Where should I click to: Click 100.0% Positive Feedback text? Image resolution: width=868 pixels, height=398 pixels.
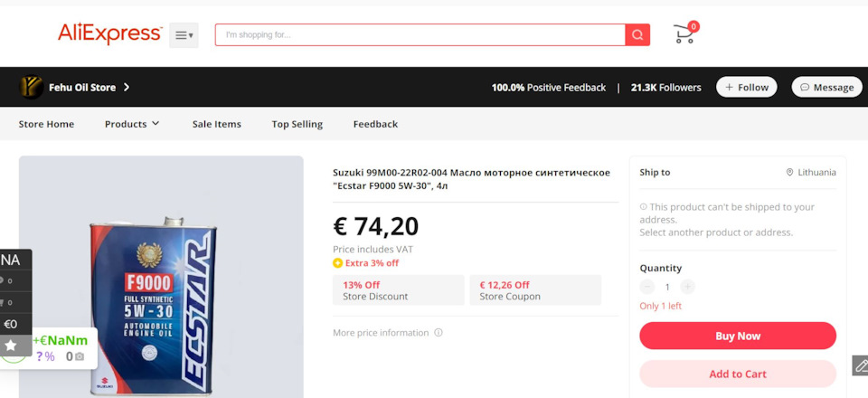549,88
